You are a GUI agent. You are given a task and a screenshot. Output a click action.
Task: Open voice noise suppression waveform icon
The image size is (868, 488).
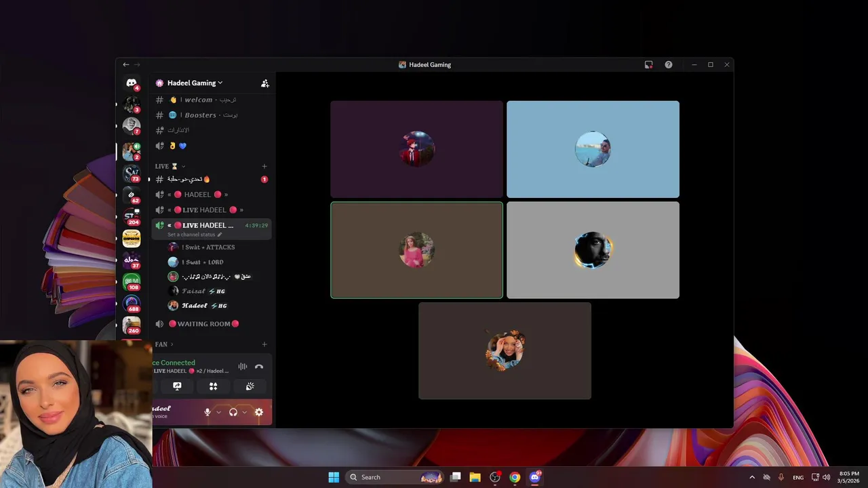242,367
